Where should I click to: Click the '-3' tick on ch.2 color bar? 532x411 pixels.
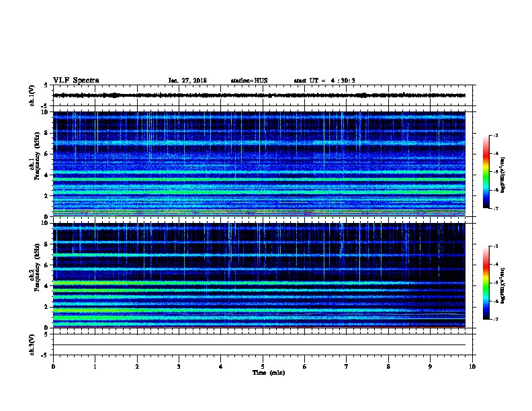(x=495, y=246)
